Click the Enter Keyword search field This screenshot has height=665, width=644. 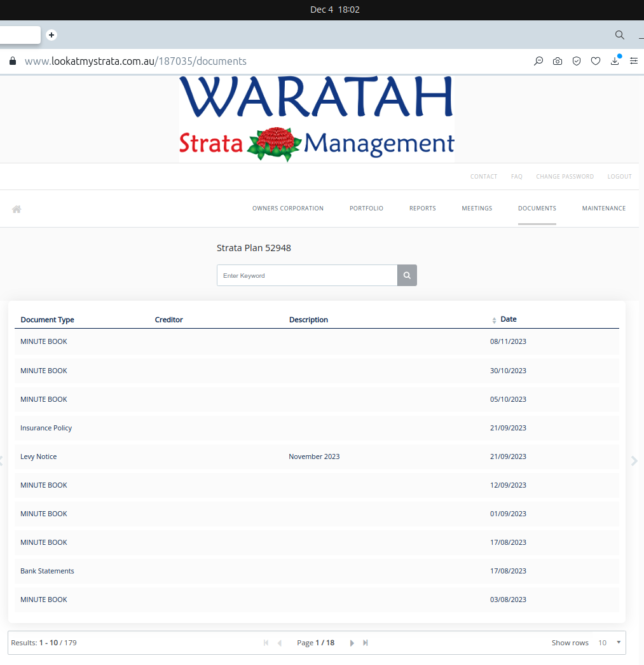pos(307,276)
